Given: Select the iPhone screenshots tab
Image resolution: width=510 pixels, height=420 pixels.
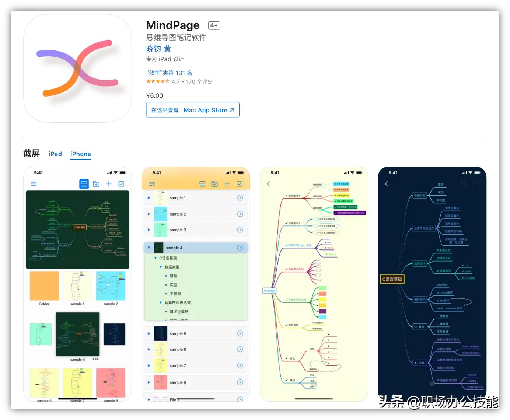Looking at the screenshot, I should coord(80,154).
